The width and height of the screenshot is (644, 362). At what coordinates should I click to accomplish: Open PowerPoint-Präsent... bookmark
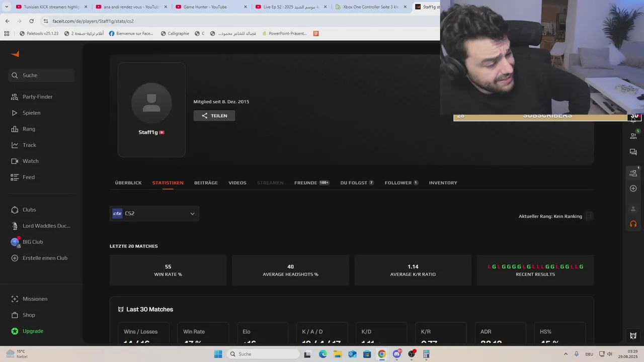click(x=284, y=34)
